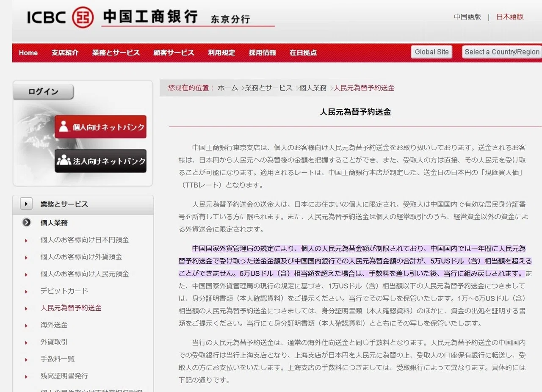The height and width of the screenshot is (392, 542).
Task: Click the Global Site button
Action: point(431,52)
